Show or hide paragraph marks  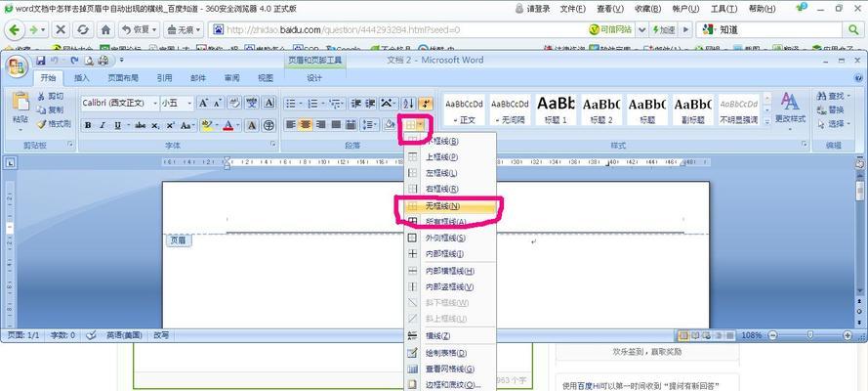(x=425, y=103)
